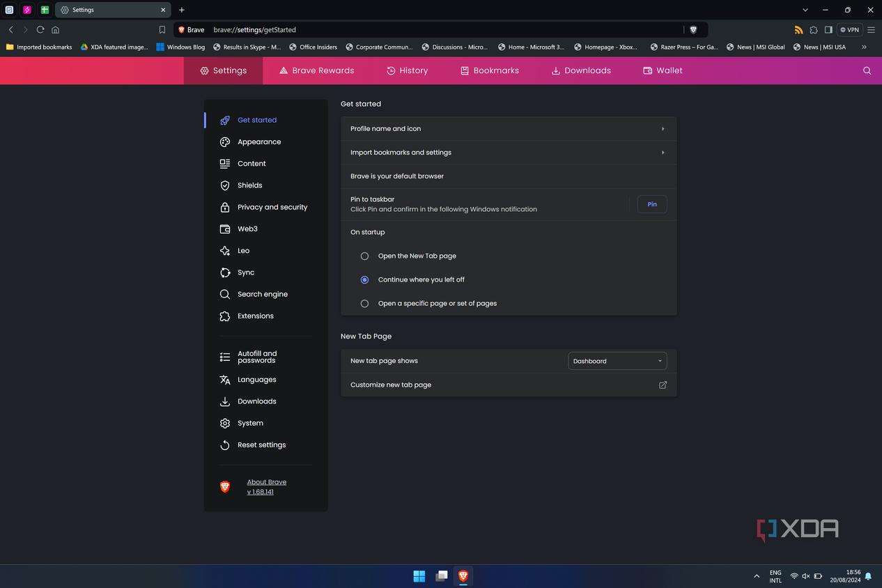The width and height of the screenshot is (882, 588).
Task: Search settings with the magnifier icon
Action: click(867, 70)
